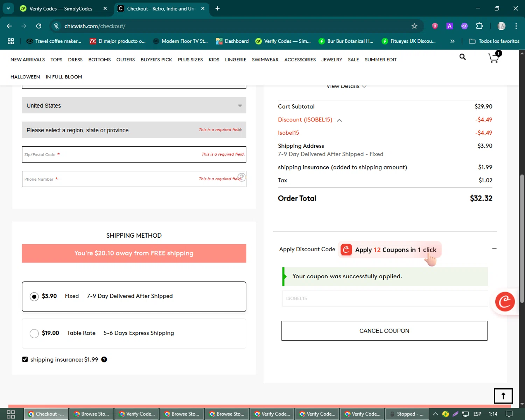Expand the View Details chevron

[364, 86]
